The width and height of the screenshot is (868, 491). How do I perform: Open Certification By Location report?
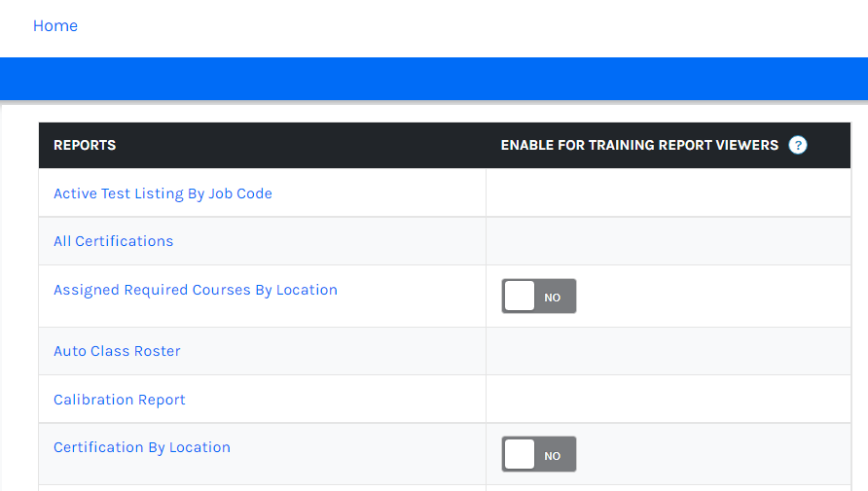pos(142,447)
